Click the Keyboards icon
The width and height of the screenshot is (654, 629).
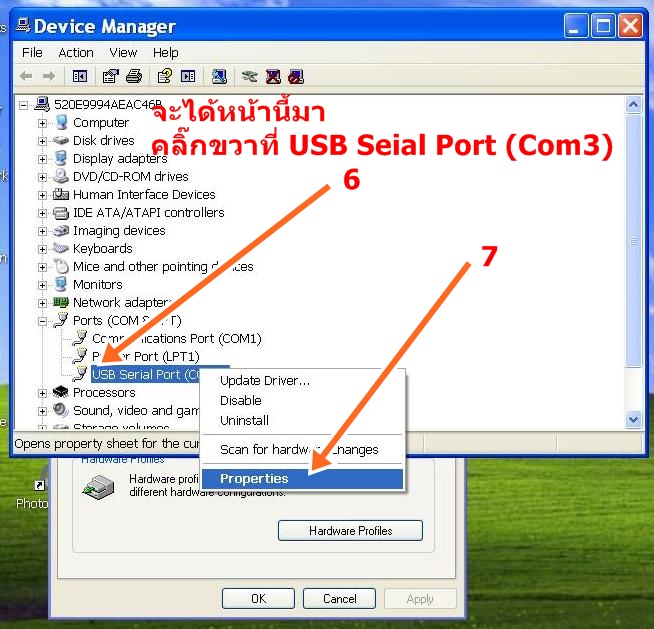click(61, 249)
